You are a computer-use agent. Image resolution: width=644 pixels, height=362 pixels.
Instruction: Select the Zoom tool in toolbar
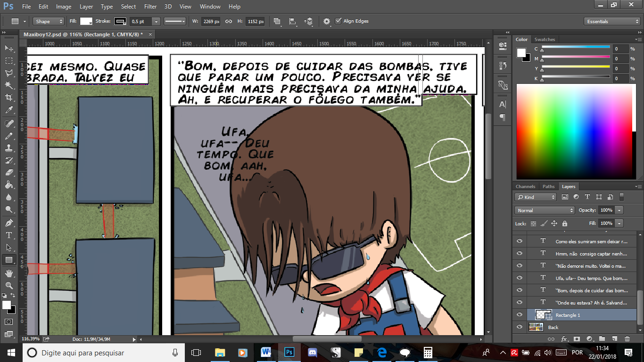tap(9, 285)
